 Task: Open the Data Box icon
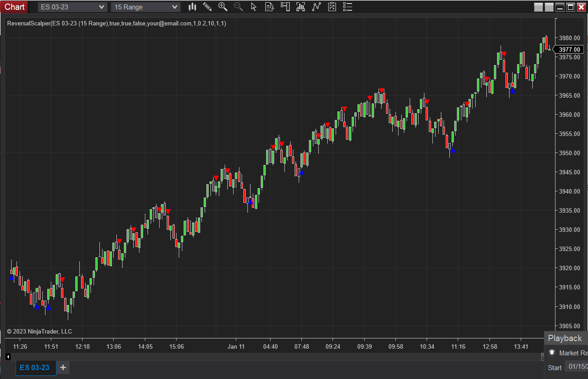point(269,7)
